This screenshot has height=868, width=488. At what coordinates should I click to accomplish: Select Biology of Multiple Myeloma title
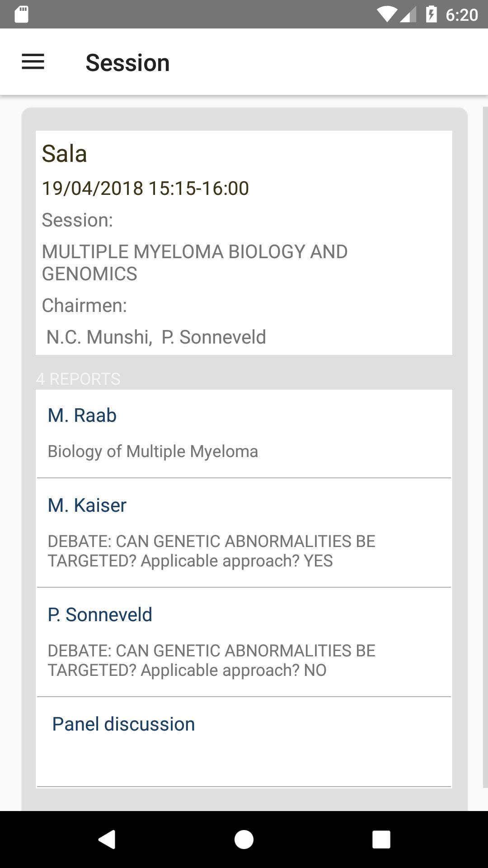coord(153,451)
